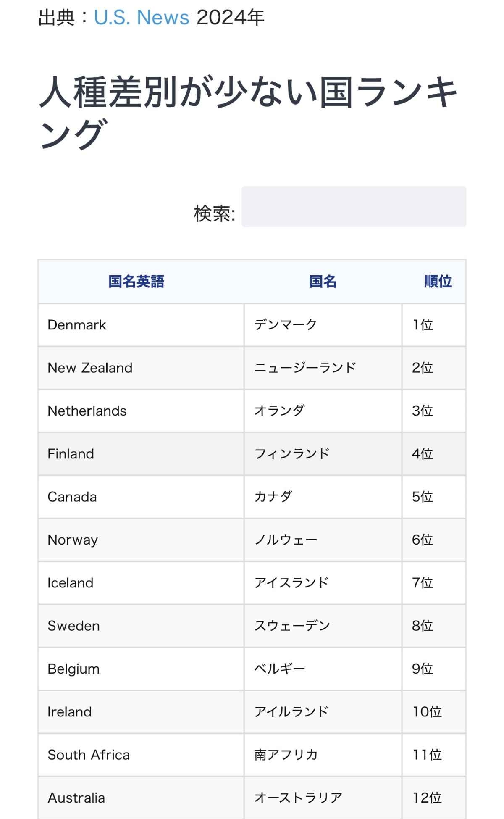Select the Australia table cell
504x819 pixels.
click(x=76, y=798)
